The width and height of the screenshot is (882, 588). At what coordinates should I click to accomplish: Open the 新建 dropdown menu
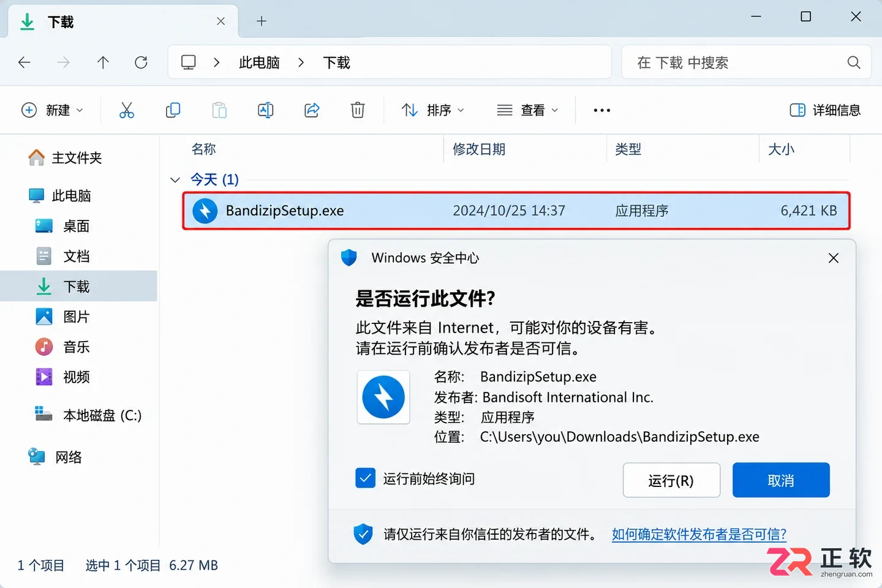tap(53, 110)
